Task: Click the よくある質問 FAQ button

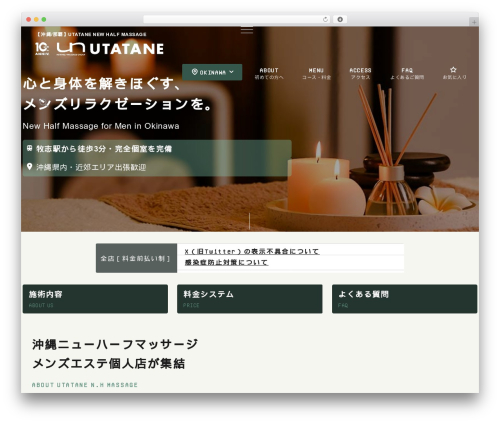Action: click(404, 299)
